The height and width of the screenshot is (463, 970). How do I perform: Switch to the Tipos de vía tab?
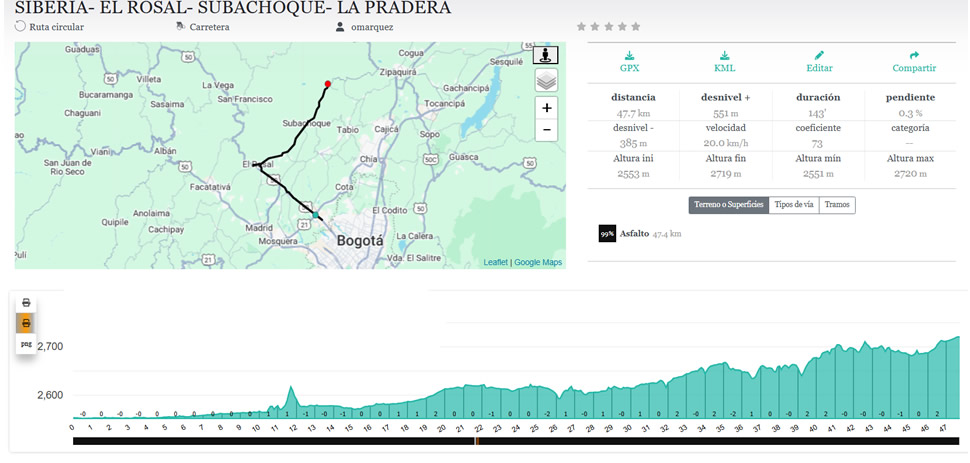794,205
